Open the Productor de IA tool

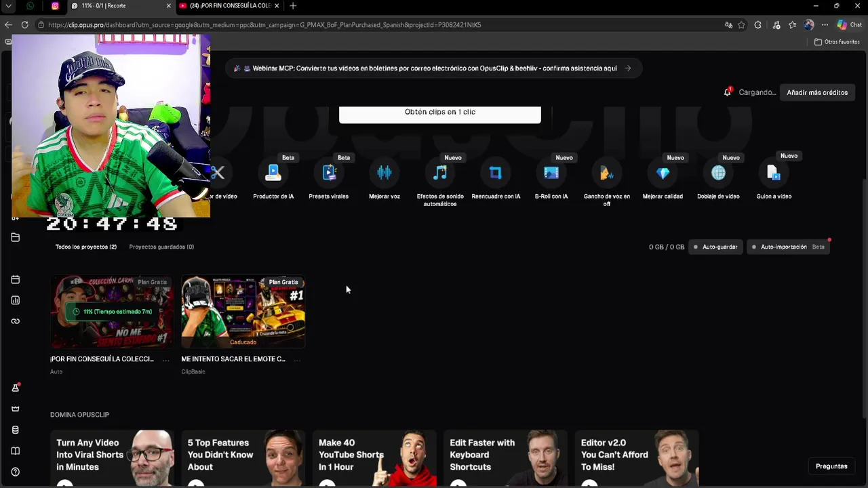click(273, 174)
